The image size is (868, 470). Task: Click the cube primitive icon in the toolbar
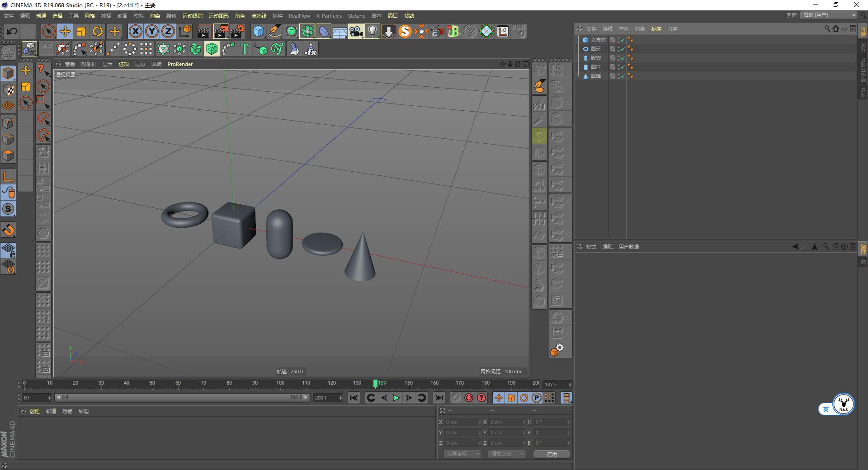point(258,31)
